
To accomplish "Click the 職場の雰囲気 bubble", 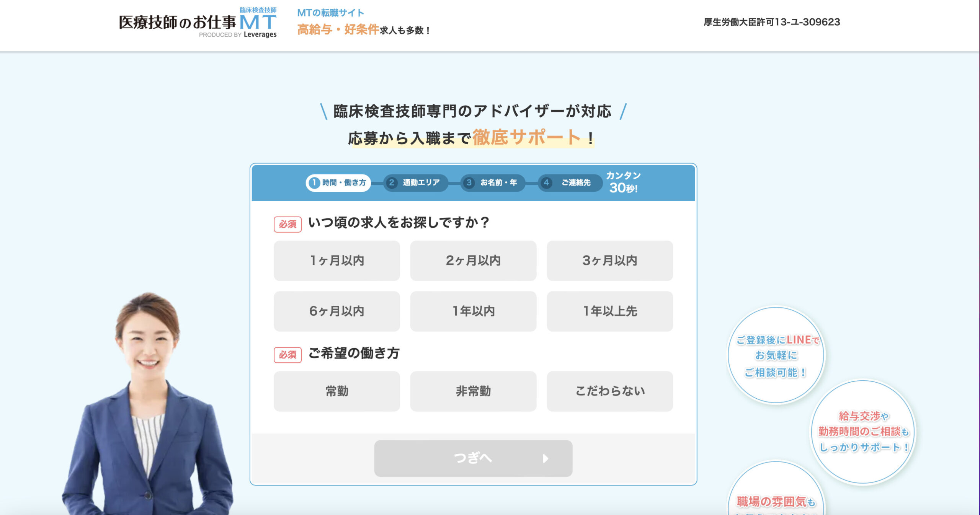I will (x=776, y=497).
